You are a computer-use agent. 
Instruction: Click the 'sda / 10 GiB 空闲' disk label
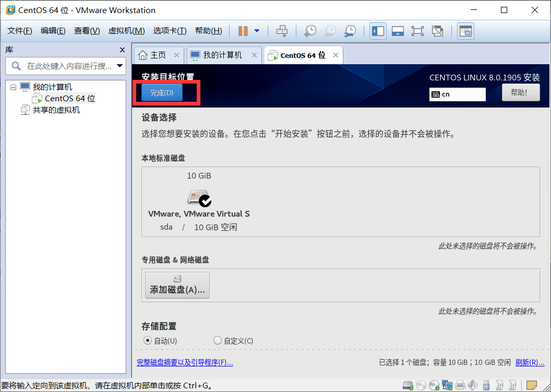point(199,227)
